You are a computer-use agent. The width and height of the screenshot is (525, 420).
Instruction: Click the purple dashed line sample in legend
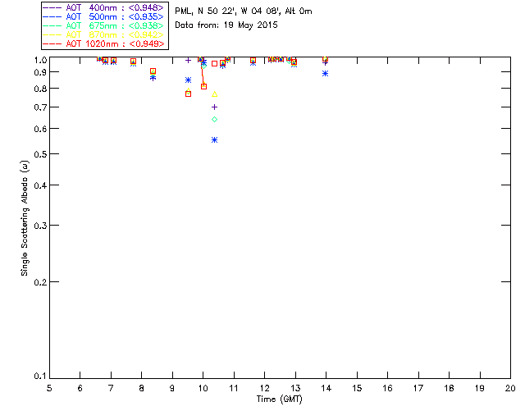pos(52,7)
